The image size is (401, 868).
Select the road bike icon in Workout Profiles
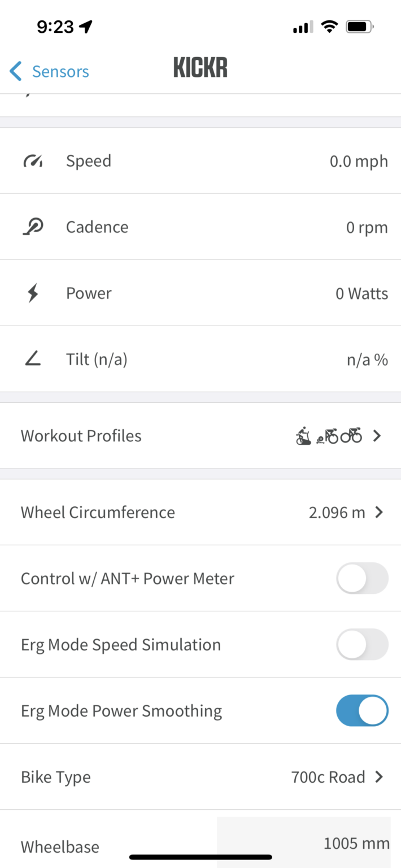(x=350, y=436)
